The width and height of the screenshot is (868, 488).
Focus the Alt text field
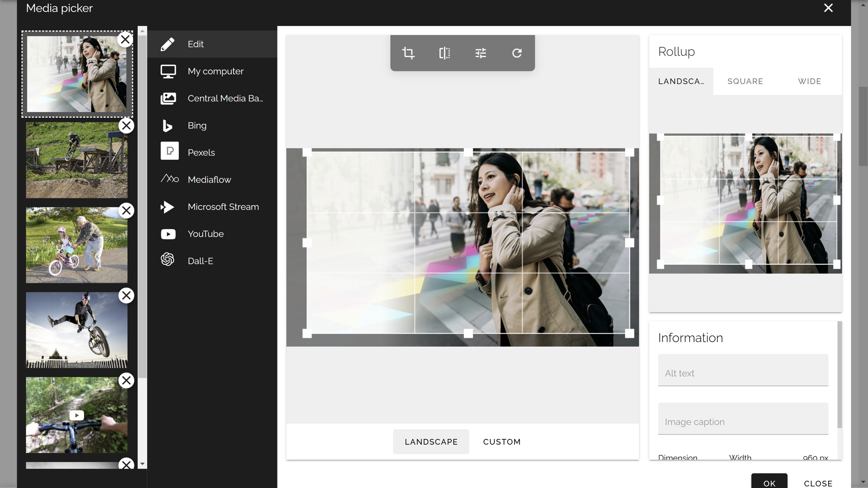tap(743, 370)
